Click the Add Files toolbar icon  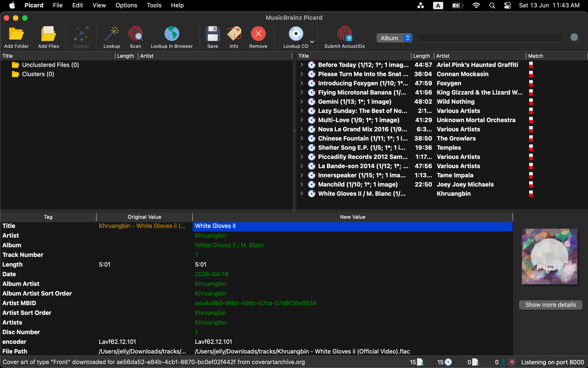click(49, 34)
